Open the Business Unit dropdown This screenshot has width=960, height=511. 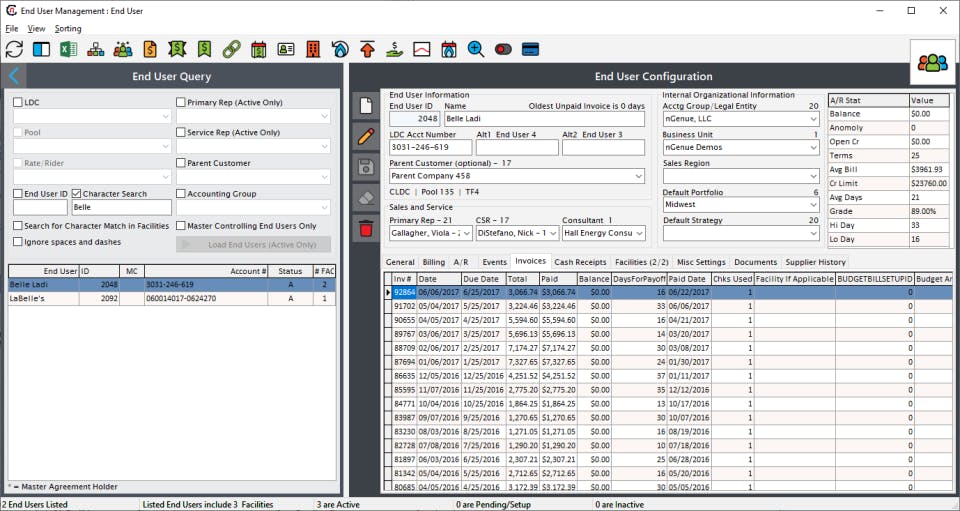(x=813, y=147)
